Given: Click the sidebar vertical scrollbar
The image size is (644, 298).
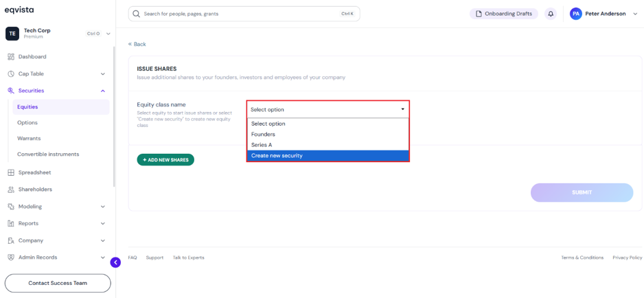Looking at the screenshot, I should (114, 117).
